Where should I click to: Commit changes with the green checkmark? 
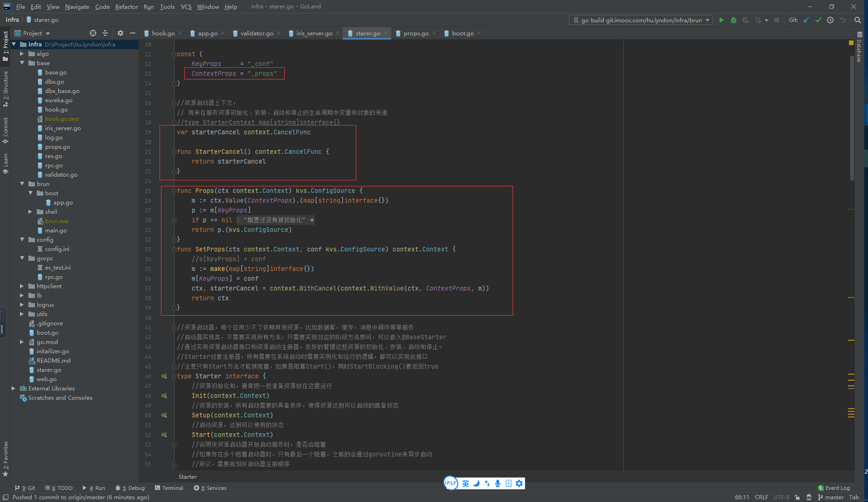tap(818, 20)
